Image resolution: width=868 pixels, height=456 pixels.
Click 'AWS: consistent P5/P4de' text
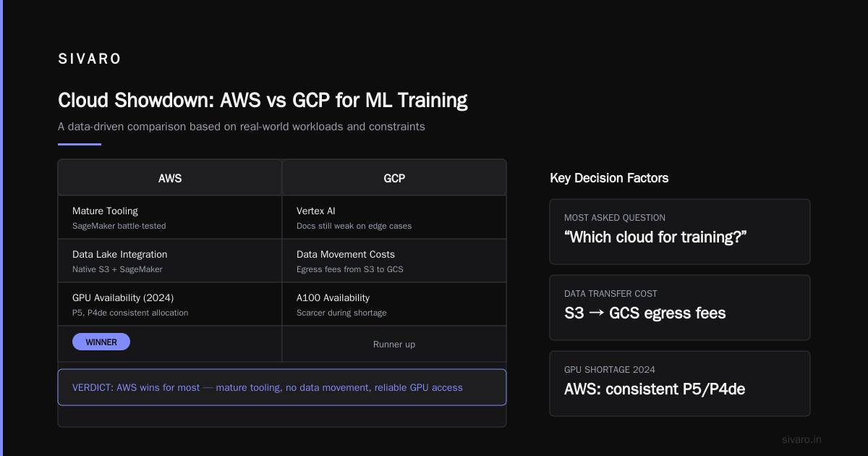click(655, 389)
